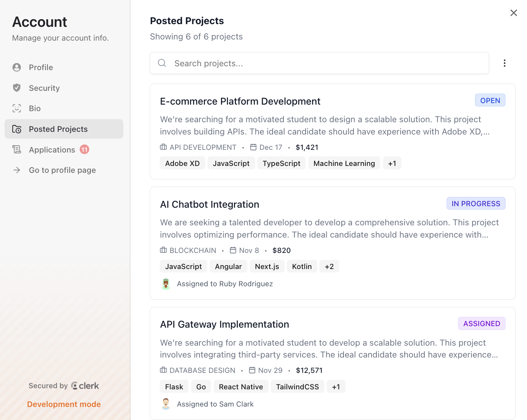The width and height of the screenshot is (527, 420).
Task: Click Sam Clark's avatar image
Action: click(166, 404)
